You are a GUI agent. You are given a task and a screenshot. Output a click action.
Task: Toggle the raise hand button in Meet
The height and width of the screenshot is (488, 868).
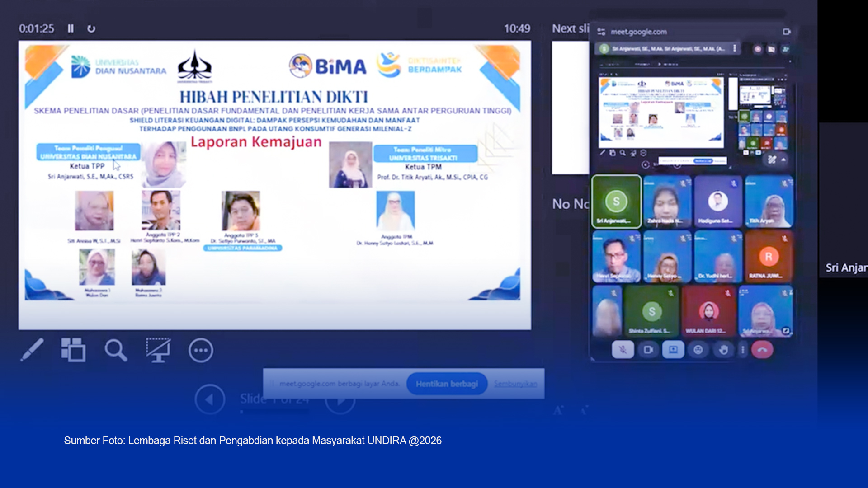pos(723,350)
